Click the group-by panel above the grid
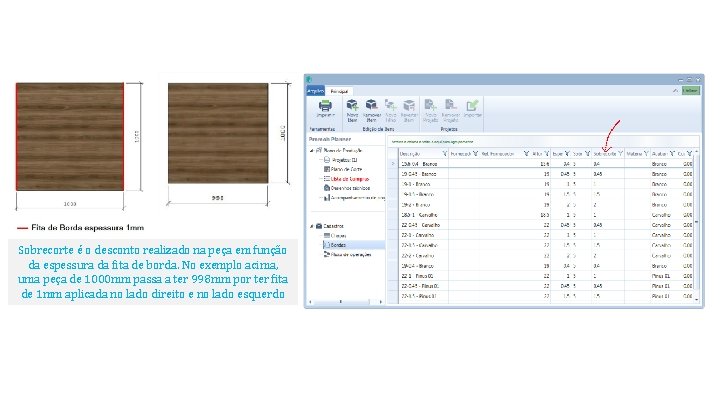The image size is (720, 405). click(543, 141)
